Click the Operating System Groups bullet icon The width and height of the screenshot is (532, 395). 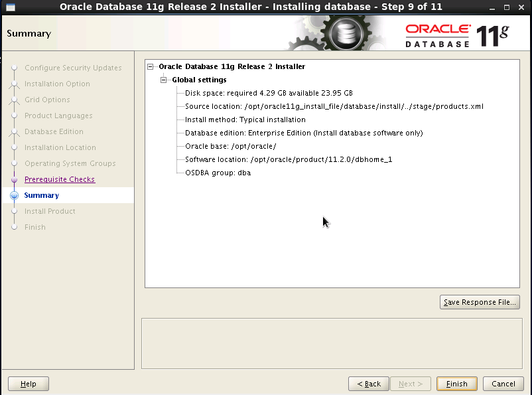pyautogui.click(x=14, y=164)
